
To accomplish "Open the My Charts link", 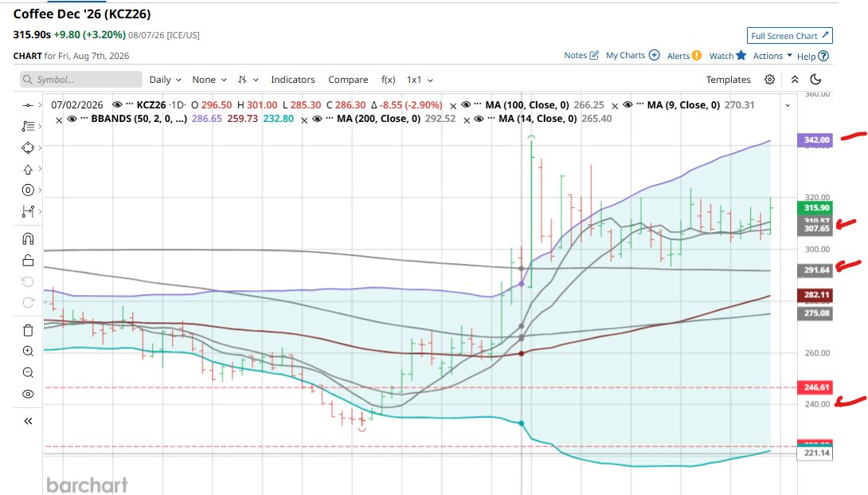I will point(626,56).
